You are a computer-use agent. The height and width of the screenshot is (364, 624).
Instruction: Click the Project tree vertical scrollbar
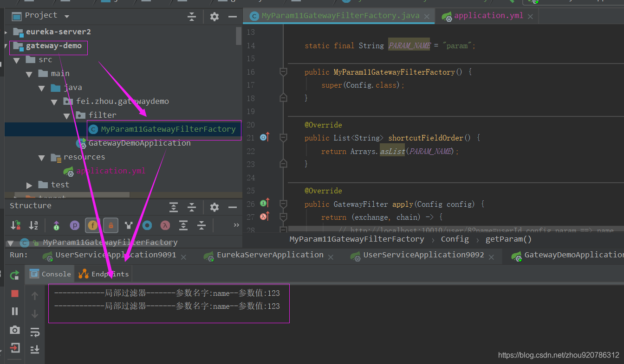(239, 36)
